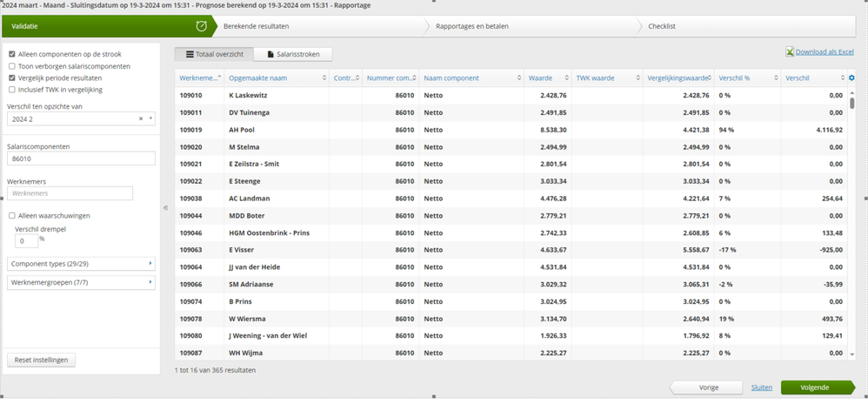Image resolution: width=868 pixels, height=404 pixels.
Task: Check Alleen waarschuwingen
Action: pyautogui.click(x=12, y=216)
